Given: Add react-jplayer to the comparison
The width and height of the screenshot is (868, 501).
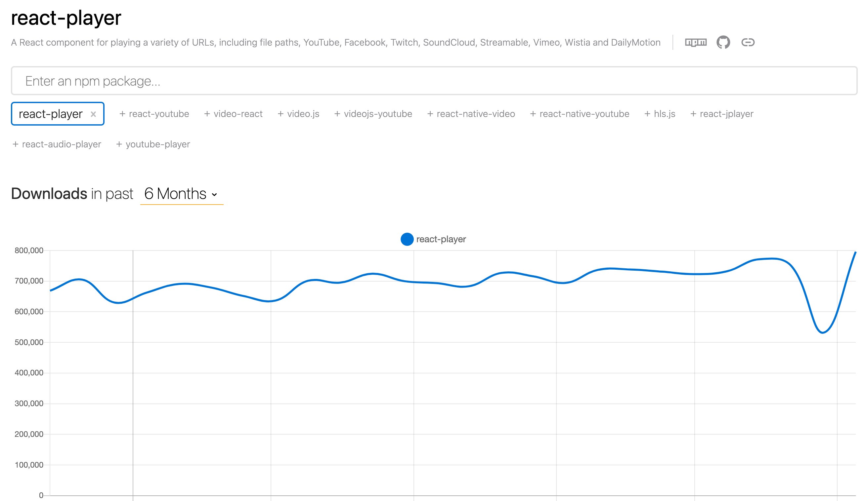Looking at the screenshot, I should (x=721, y=114).
